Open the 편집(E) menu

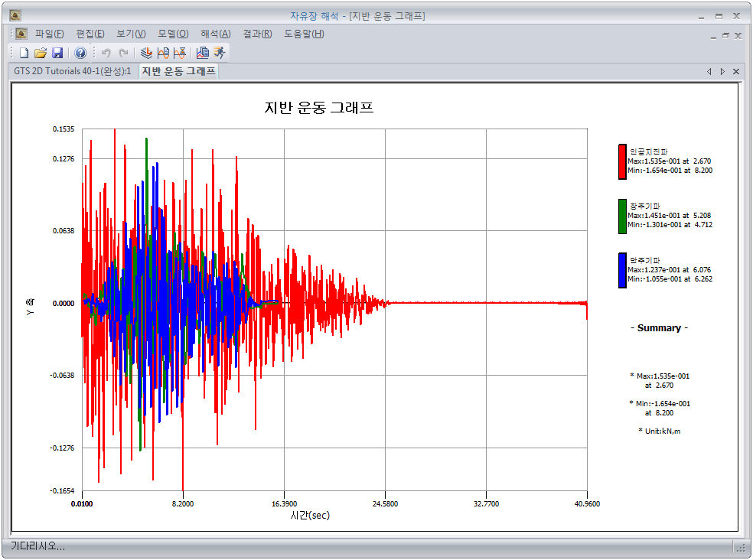[x=90, y=34]
